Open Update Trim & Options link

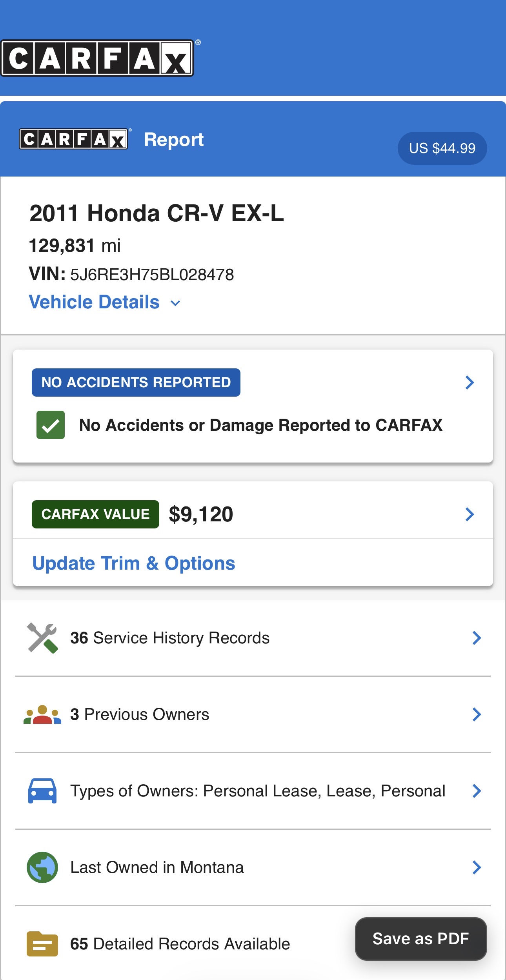click(x=134, y=563)
